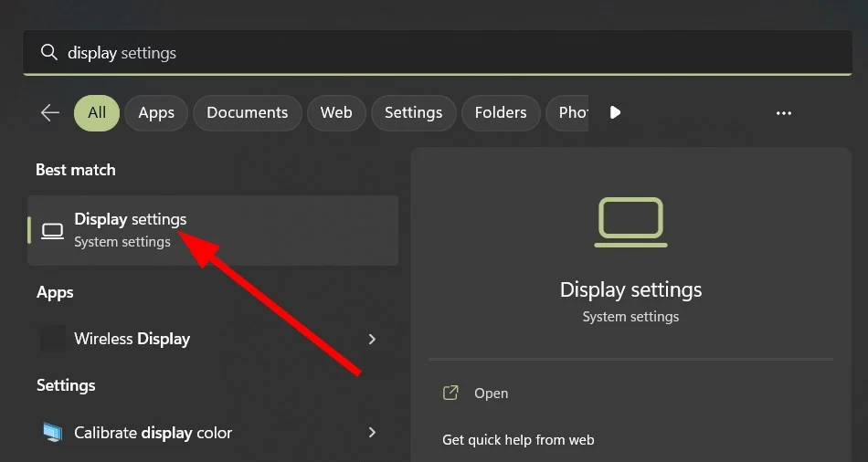Screen dimensions: 868x462
Task: Open the three-dot more options menu
Action: point(783,112)
